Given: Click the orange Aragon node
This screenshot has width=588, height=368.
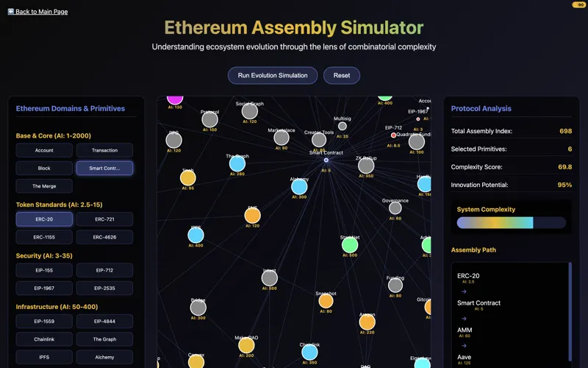Looking at the screenshot, I should pyautogui.click(x=367, y=322).
